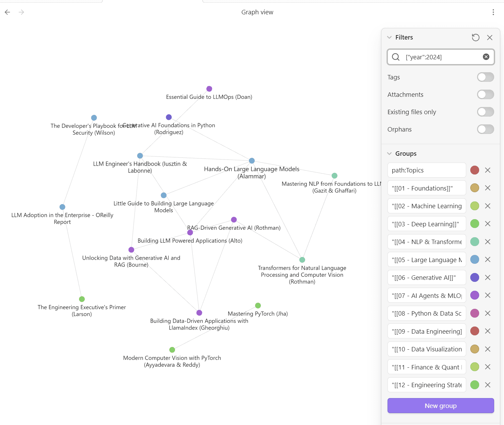Click the New group button

pos(440,406)
